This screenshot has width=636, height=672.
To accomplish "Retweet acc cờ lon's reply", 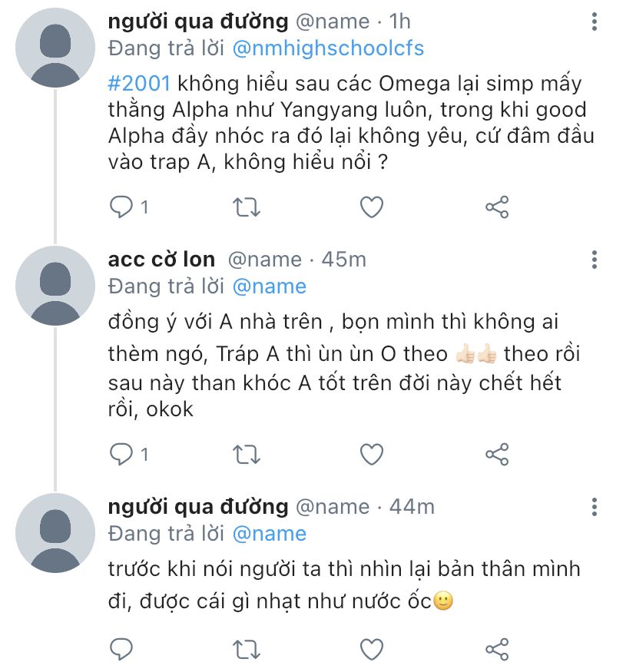I will 247,455.
